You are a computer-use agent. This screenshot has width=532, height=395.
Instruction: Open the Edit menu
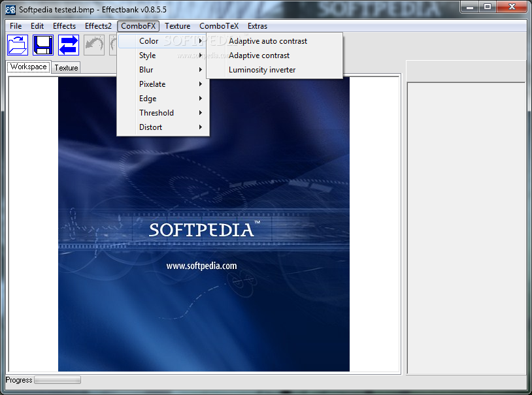pyautogui.click(x=37, y=26)
